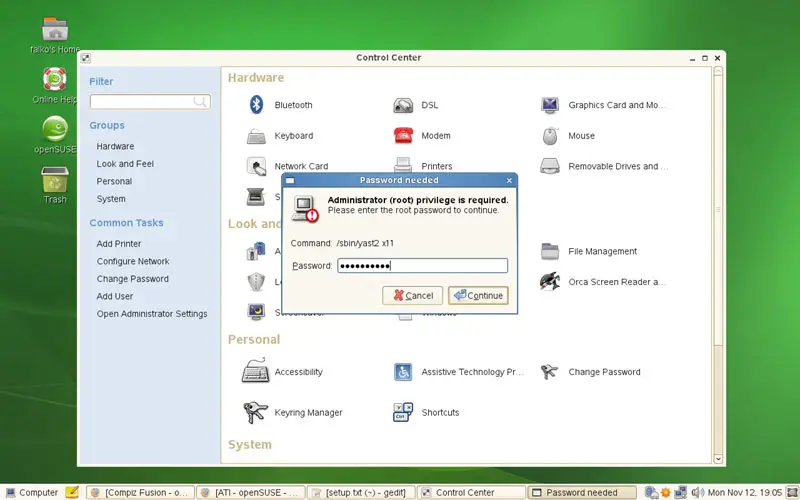
Task: Open the Shortcuts icon
Action: (x=403, y=412)
